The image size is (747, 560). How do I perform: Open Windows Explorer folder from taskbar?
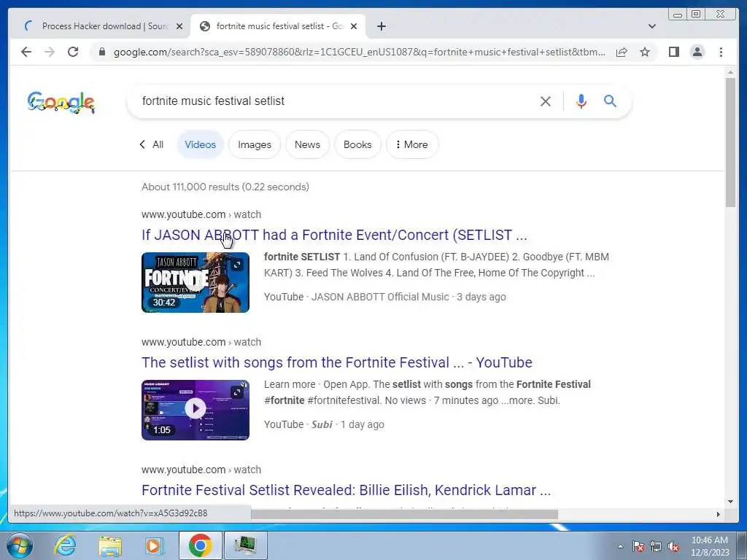click(x=110, y=545)
